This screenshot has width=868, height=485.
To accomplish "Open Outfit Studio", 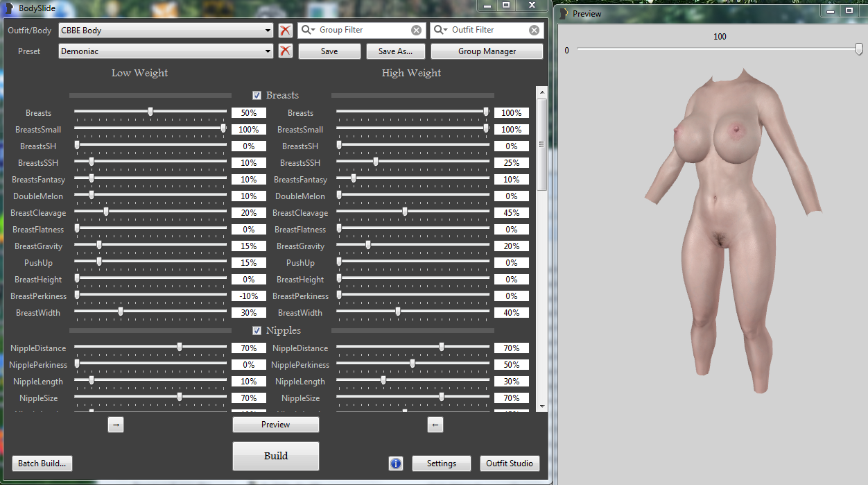I will pyautogui.click(x=510, y=463).
